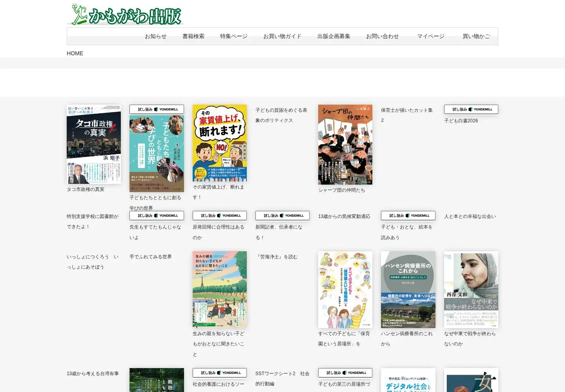
Task: Click 試し読み button above 子ども・おとな、絵本を読みあう
Action: point(408,216)
